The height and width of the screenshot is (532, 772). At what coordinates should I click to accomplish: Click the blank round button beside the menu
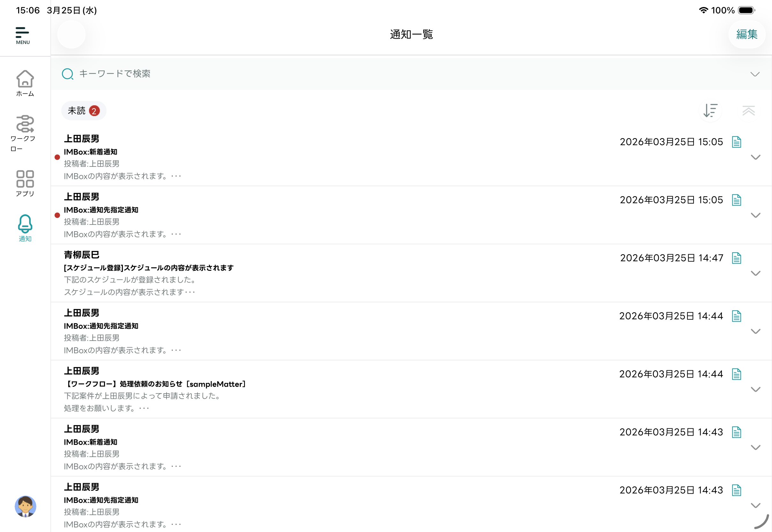click(71, 34)
